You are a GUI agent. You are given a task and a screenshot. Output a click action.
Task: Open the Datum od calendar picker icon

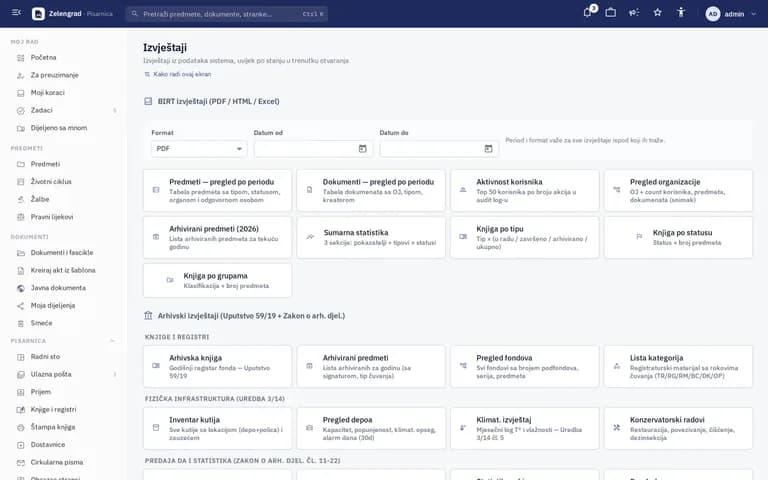pyautogui.click(x=362, y=149)
